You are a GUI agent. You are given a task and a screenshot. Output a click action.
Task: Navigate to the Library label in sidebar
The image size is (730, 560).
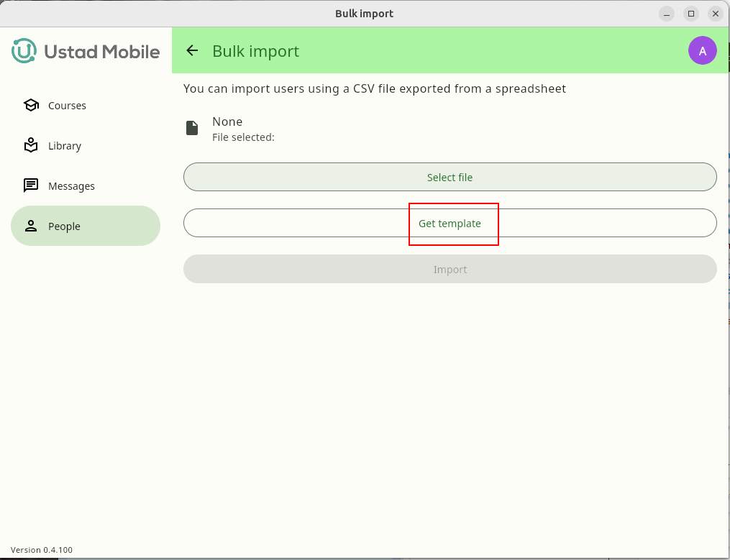[x=65, y=146]
